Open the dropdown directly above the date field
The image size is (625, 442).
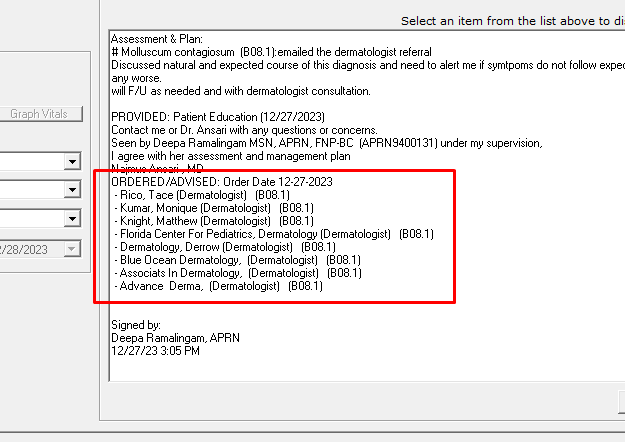point(72,219)
